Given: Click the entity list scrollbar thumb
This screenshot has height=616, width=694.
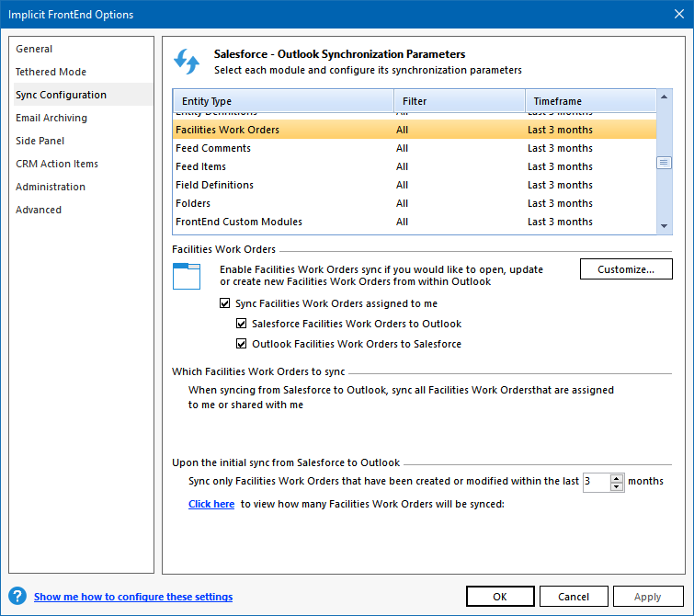Looking at the screenshot, I should pos(664,163).
